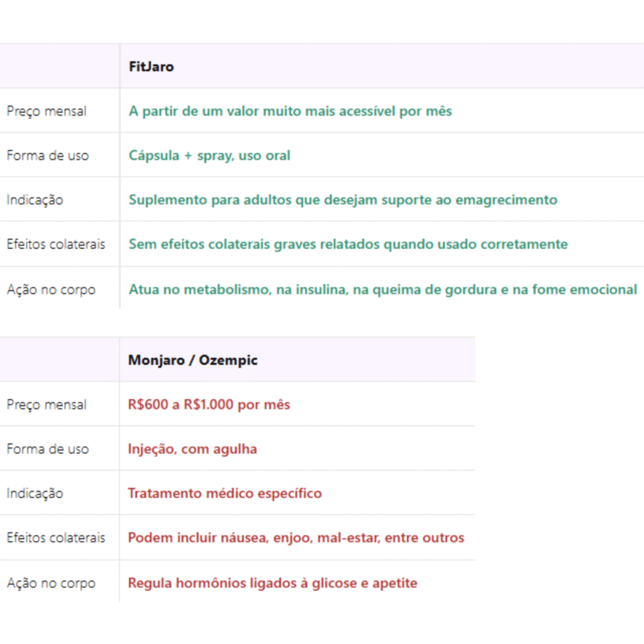Select the "Injeção, com agulha" cell

click(192, 449)
